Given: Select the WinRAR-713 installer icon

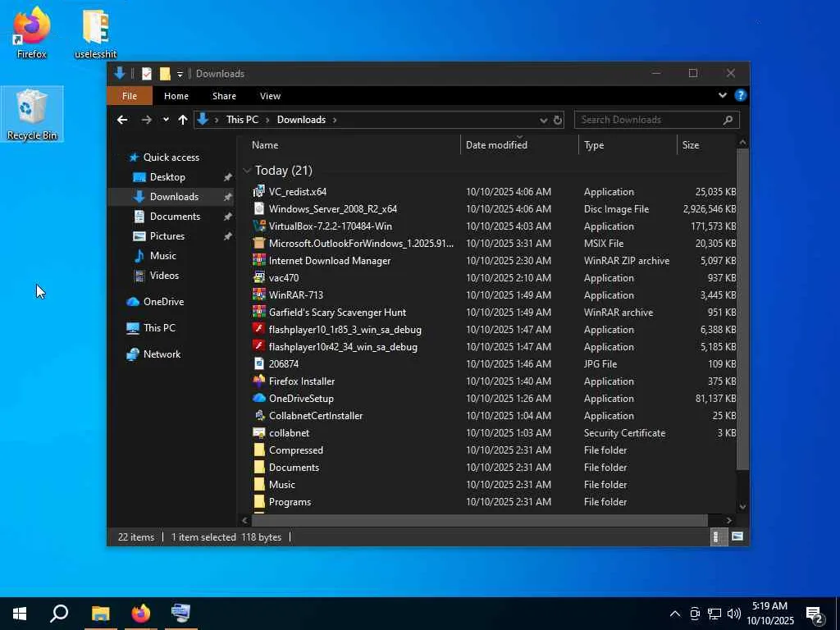Looking at the screenshot, I should click(258, 294).
